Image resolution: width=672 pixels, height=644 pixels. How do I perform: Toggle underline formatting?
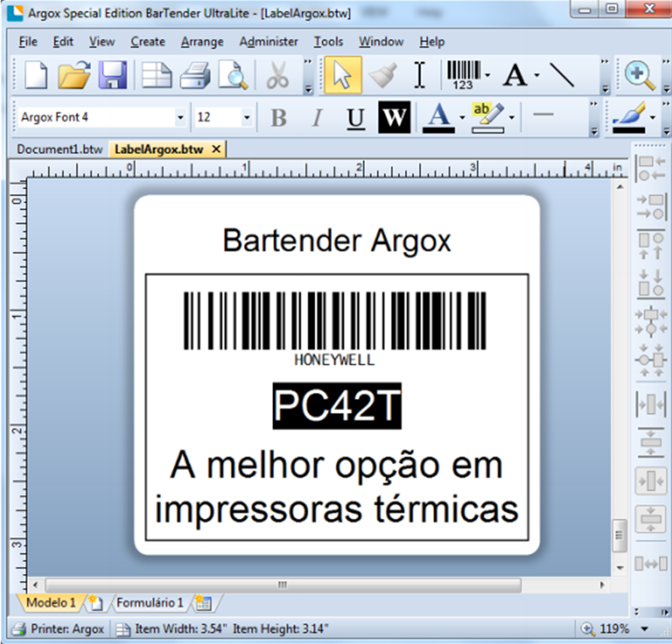[x=355, y=118]
